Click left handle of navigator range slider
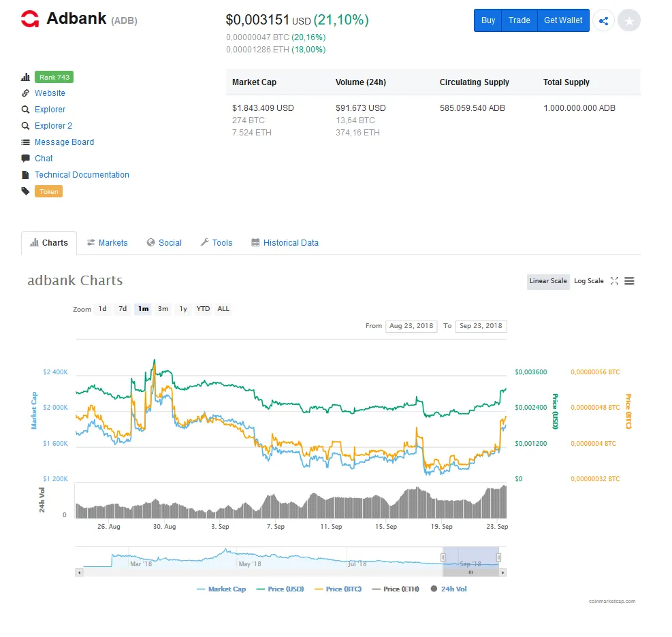 (443, 557)
